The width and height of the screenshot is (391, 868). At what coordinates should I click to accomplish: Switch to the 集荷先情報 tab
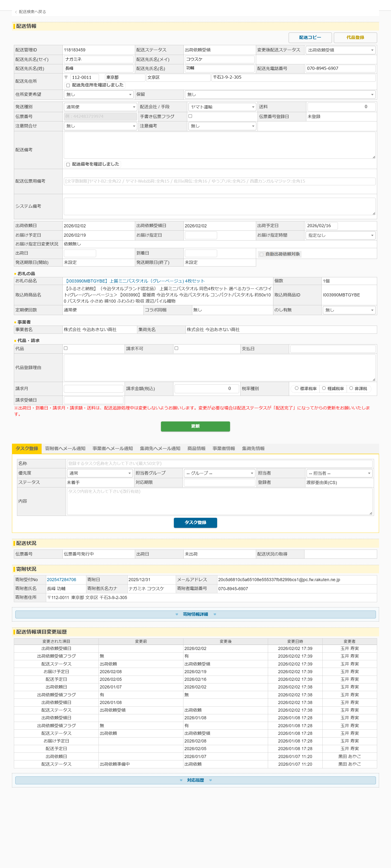pos(253,448)
